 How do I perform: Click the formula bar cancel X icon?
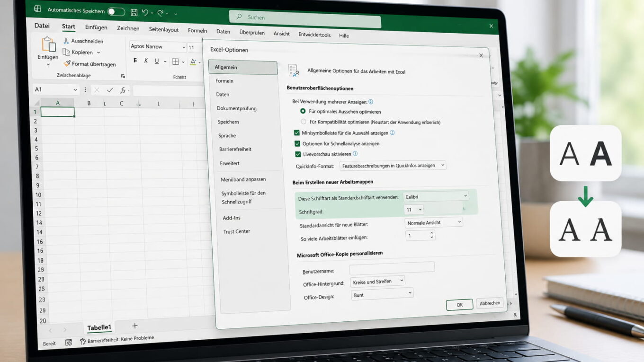coord(97,90)
